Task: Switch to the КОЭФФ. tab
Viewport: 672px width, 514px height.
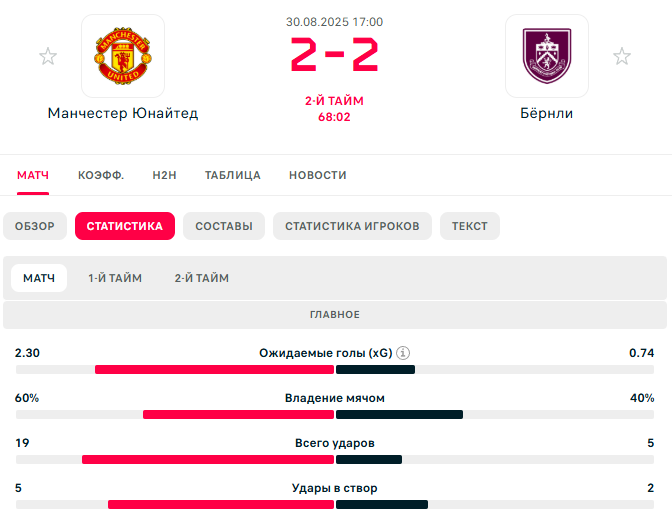Action: pyautogui.click(x=101, y=175)
